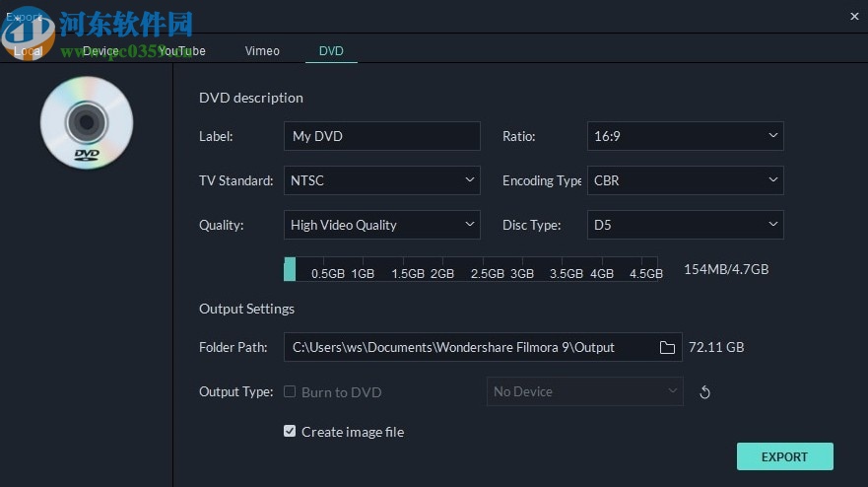The height and width of the screenshot is (487, 868).
Task: Open the Device tab
Action: (100, 50)
